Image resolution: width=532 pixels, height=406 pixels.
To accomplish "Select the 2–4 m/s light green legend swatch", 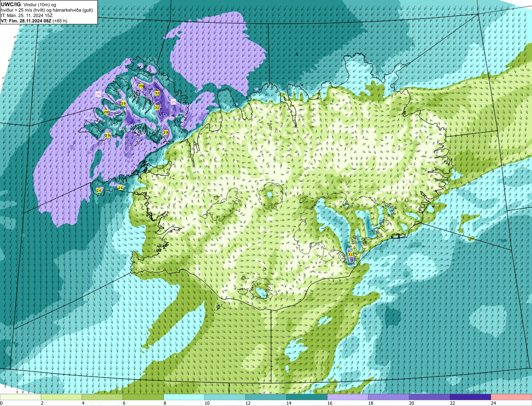I will coord(62,397).
